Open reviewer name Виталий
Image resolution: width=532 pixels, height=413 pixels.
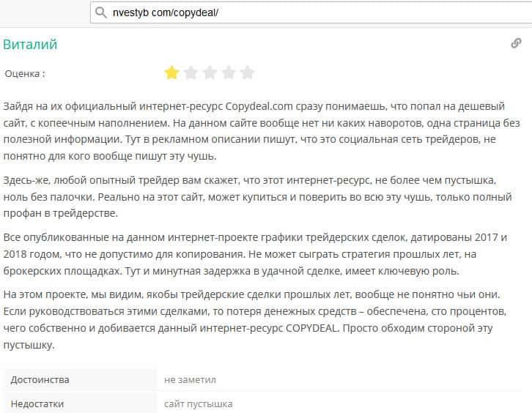pyautogui.click(x=30, y=44)
